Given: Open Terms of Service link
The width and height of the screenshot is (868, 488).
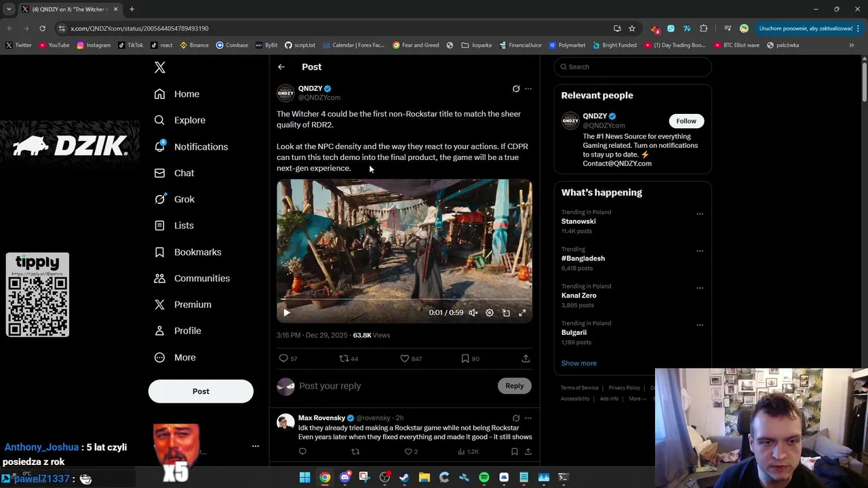Looking at the screenshot, I should pyautogui.click(x=580, y=388).
